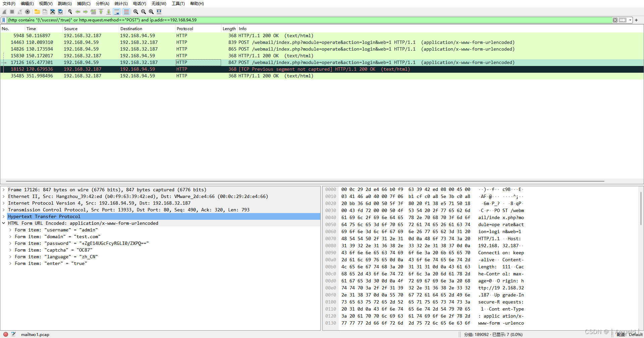
Task: Open the capture options gear icon
Action: 28,12
